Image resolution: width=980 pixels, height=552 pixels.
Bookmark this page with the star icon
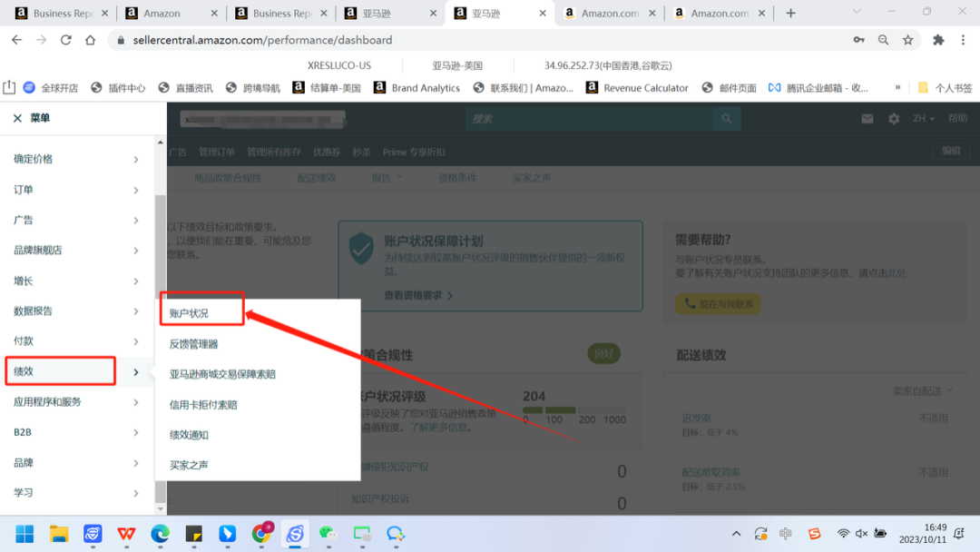click(x=908, y=40)
